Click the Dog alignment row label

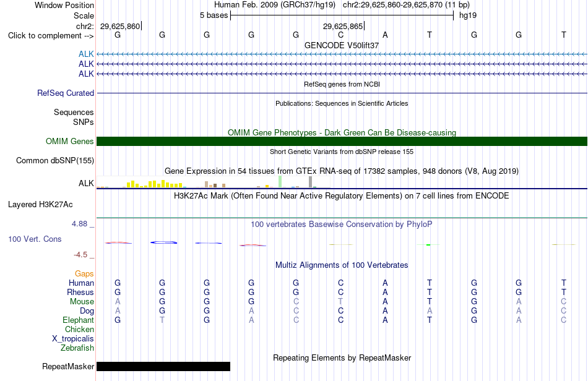[x=87, y=311]
